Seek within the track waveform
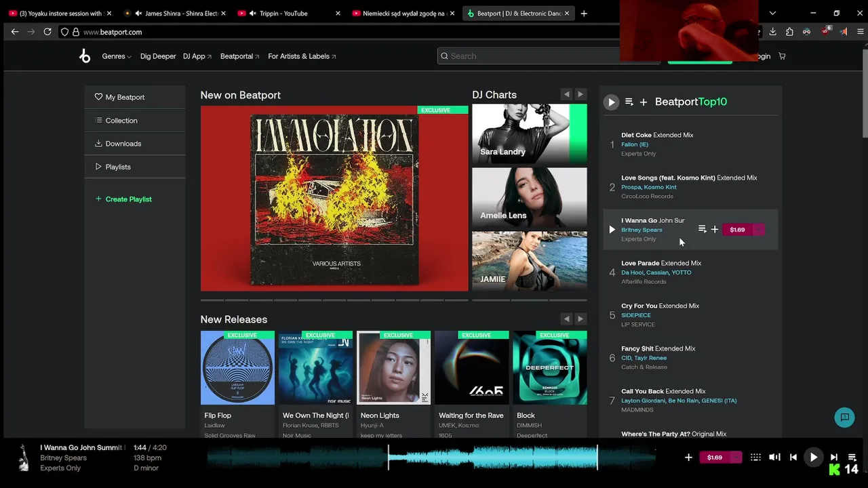This screenshot has height=488, width=868. pos(431,457)
